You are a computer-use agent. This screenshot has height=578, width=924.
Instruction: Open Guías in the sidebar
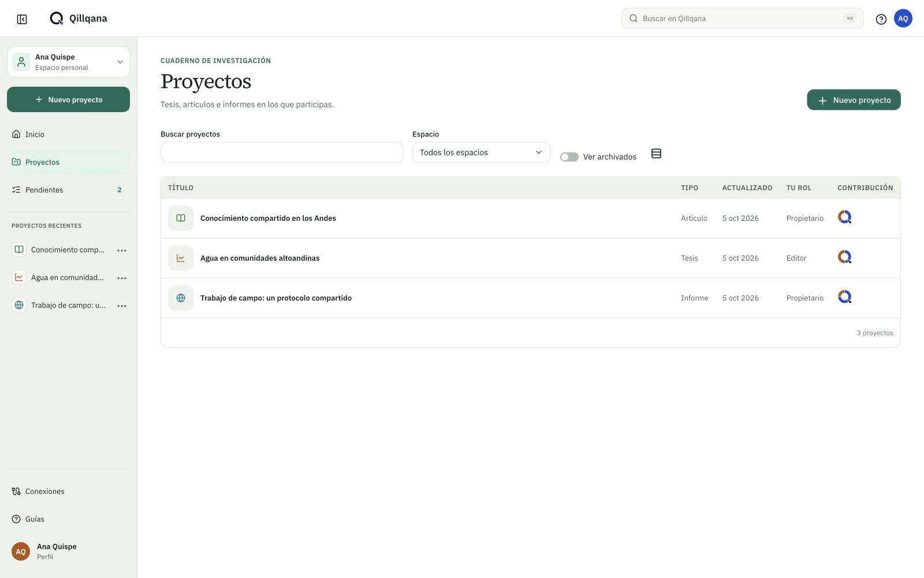pos(68,519)
